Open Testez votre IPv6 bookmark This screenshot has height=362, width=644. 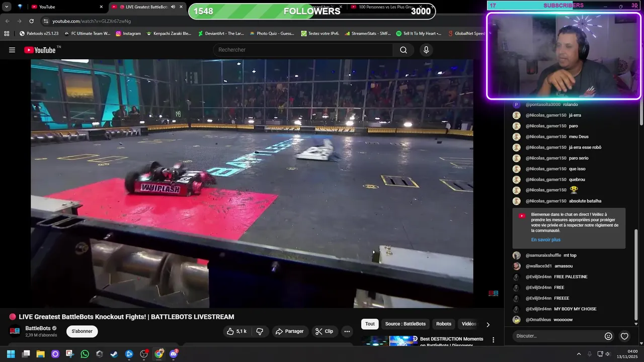(x=320, y=33)
